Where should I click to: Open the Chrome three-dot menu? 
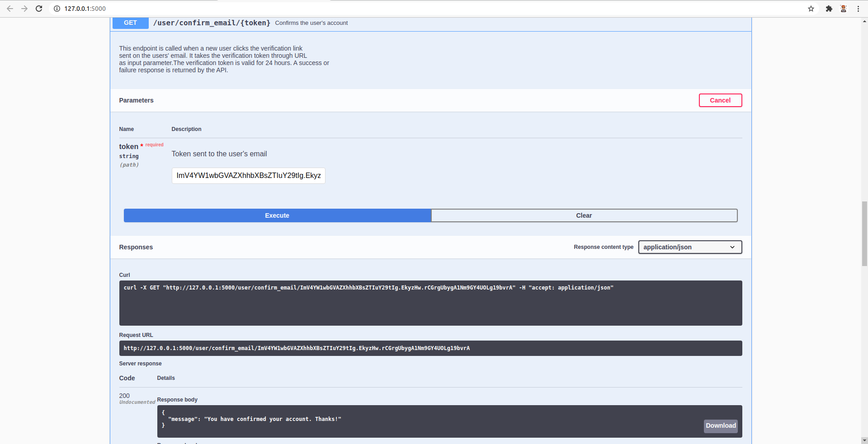click(858, 9)
